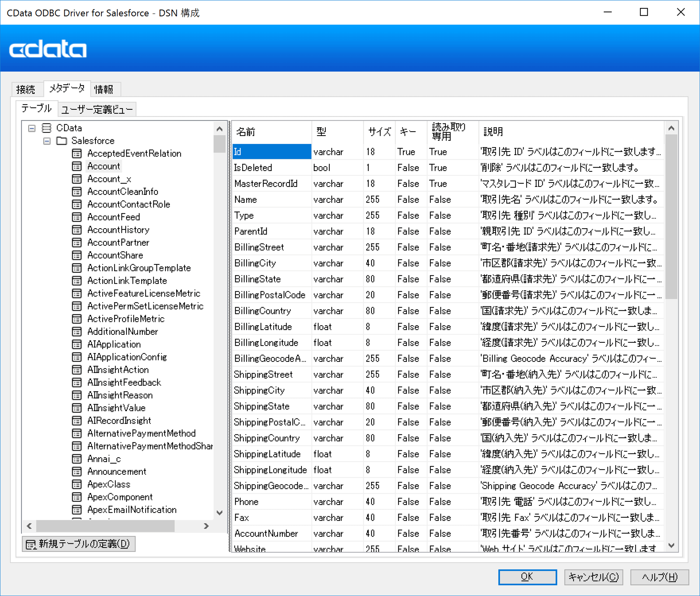Click the table icon next to ApexClass
Viewport: 700px width, 596px height.
click(77, 484)
